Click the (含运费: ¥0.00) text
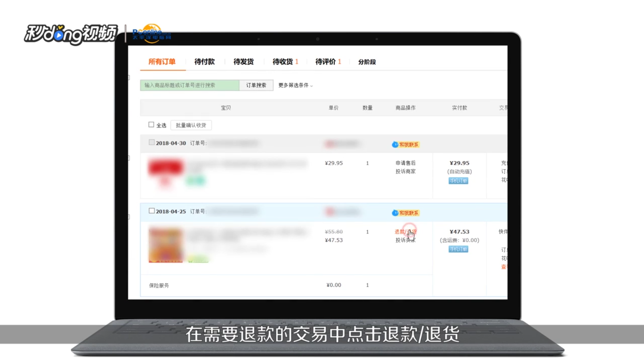 (x=459, y=240)
